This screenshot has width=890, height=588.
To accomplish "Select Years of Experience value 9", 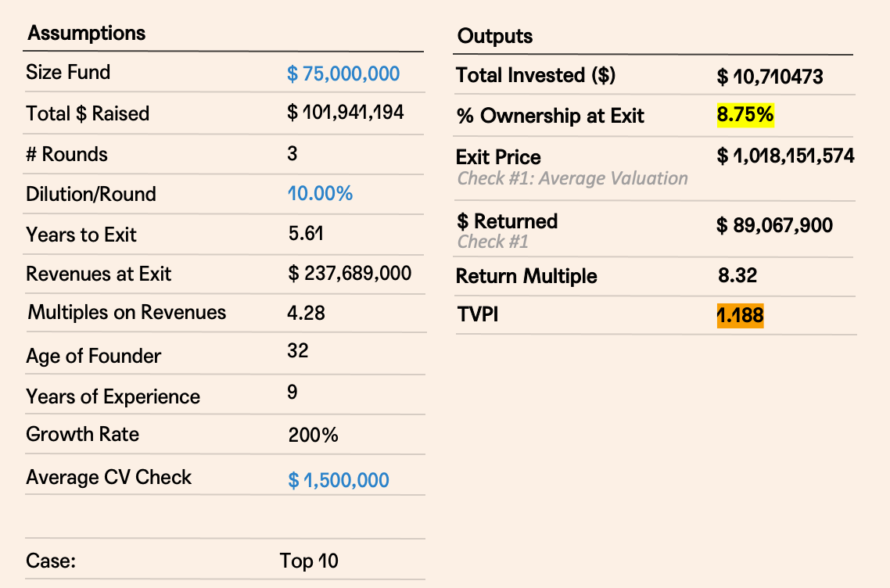I will tap(292, 392).
